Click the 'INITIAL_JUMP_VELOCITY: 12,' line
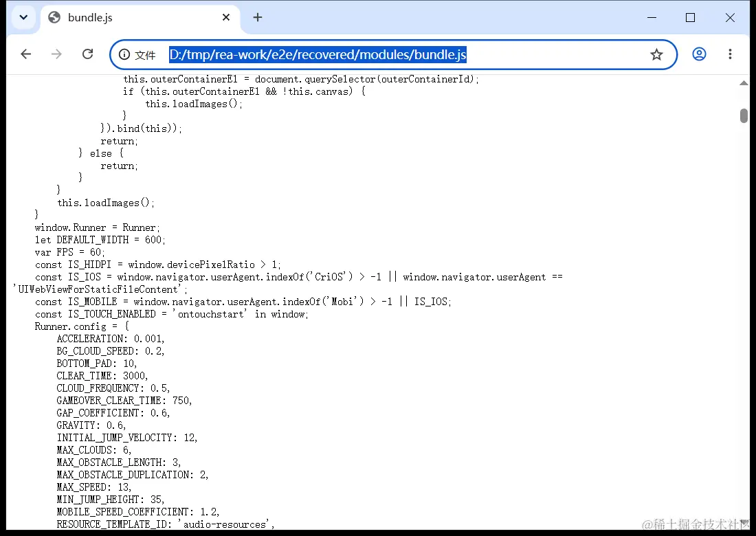 click(x=127, y=438)
